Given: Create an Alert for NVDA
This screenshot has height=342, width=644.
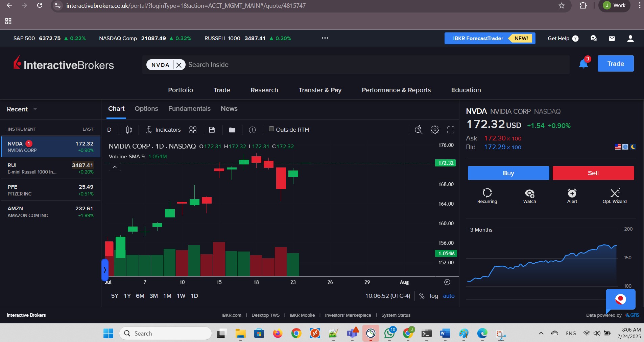Looking at the screenshot, I should click(x=572, y=196).
